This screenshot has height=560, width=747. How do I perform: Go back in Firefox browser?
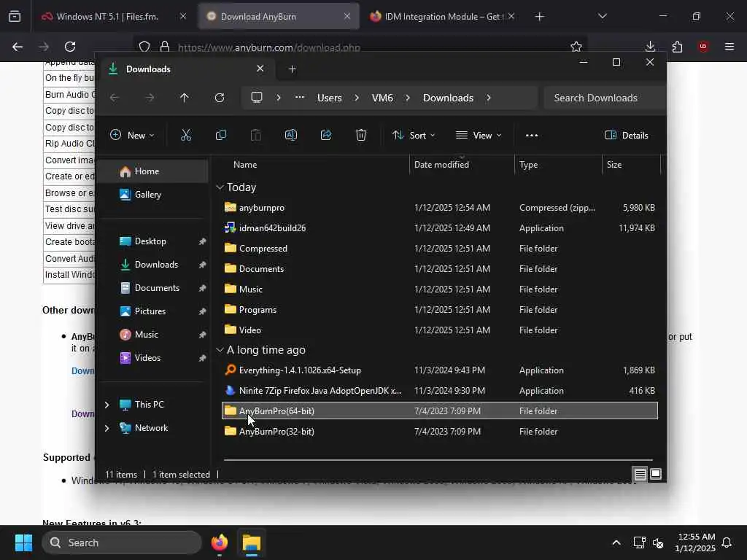(18, 47)
